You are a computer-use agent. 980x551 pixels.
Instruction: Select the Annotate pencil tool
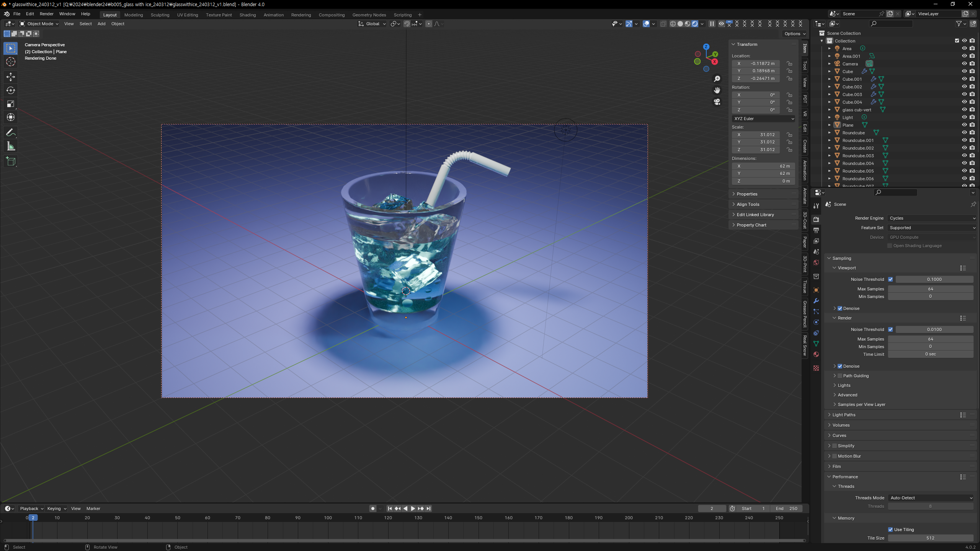pyautogui.click(x=11, y=132)
